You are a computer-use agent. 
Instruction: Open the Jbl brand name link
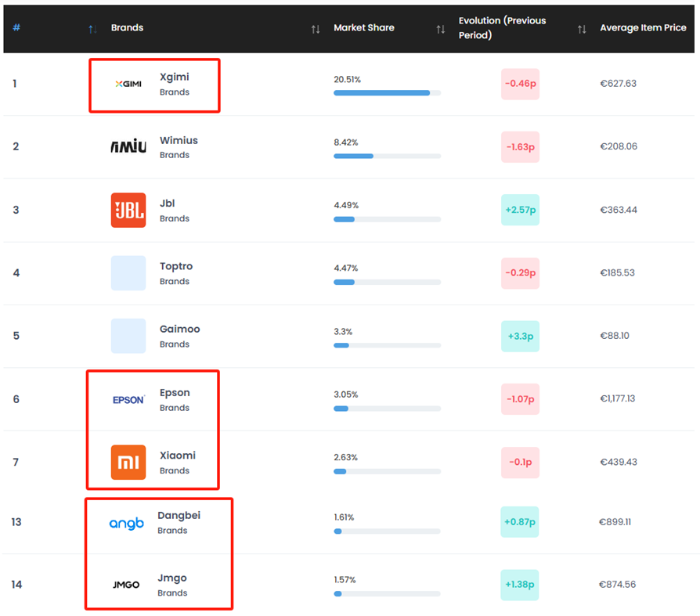167,203
